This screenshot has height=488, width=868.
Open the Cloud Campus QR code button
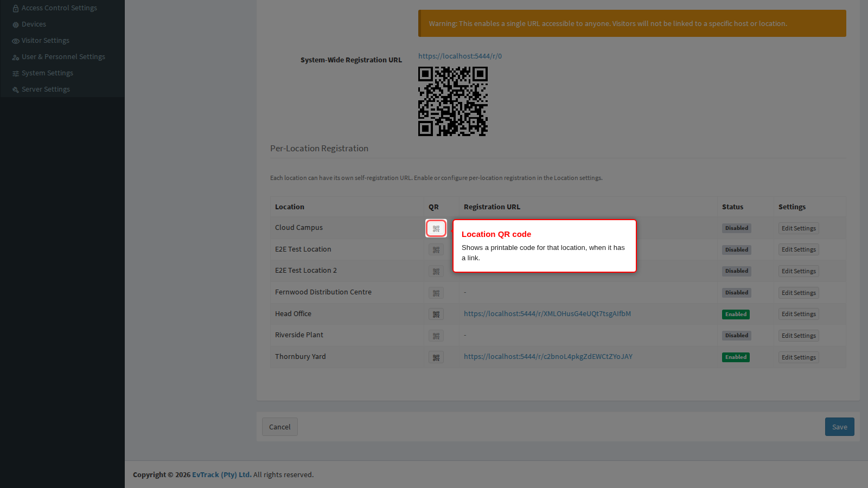coord(436,228)
